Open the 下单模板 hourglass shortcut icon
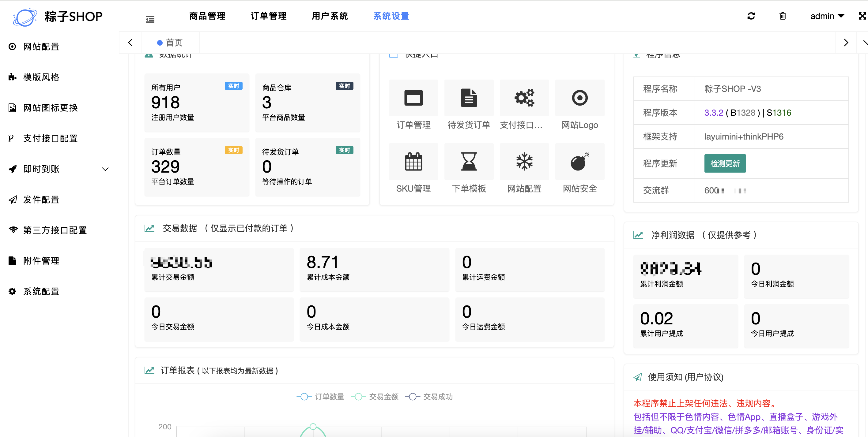This screenshot has width=868, height=437. click(469, 162)
